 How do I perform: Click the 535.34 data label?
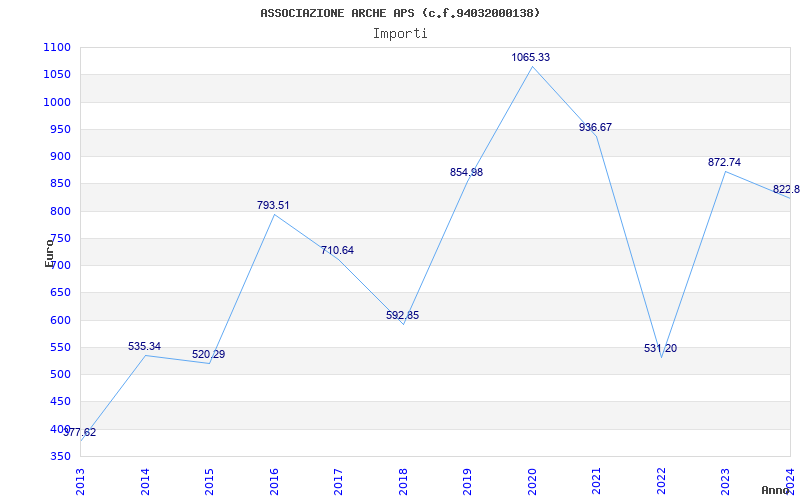click(x=144, y=346)
